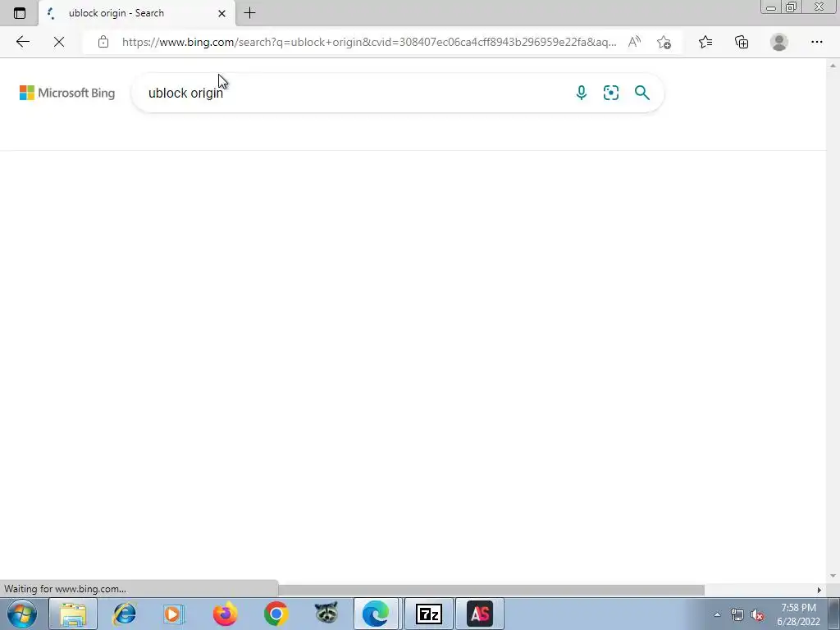This screenshot has width=840, height=630.
Task: Select the 'ublock origin - Search' tab
Action: pyautogui.click(x=137, y=13)
